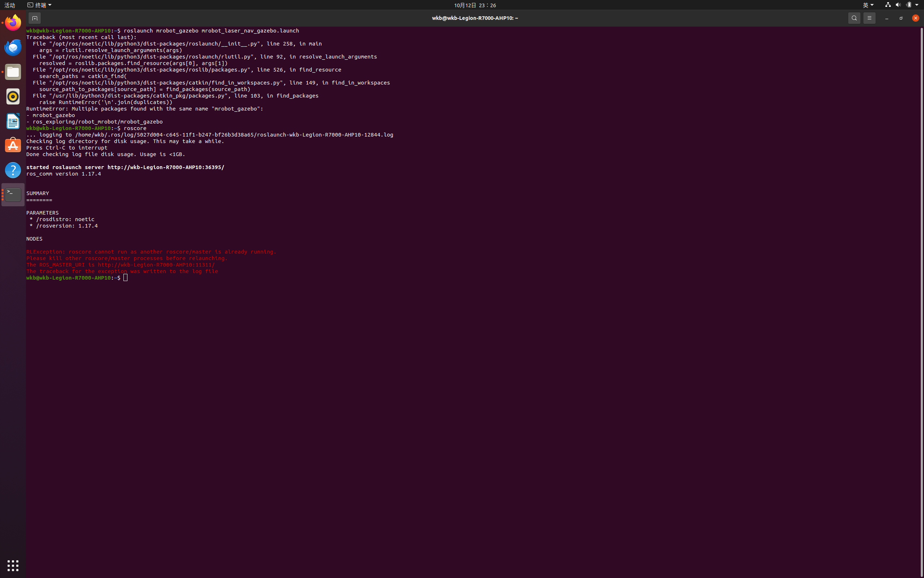Open the terminal hamburger menu

point(869,18)
